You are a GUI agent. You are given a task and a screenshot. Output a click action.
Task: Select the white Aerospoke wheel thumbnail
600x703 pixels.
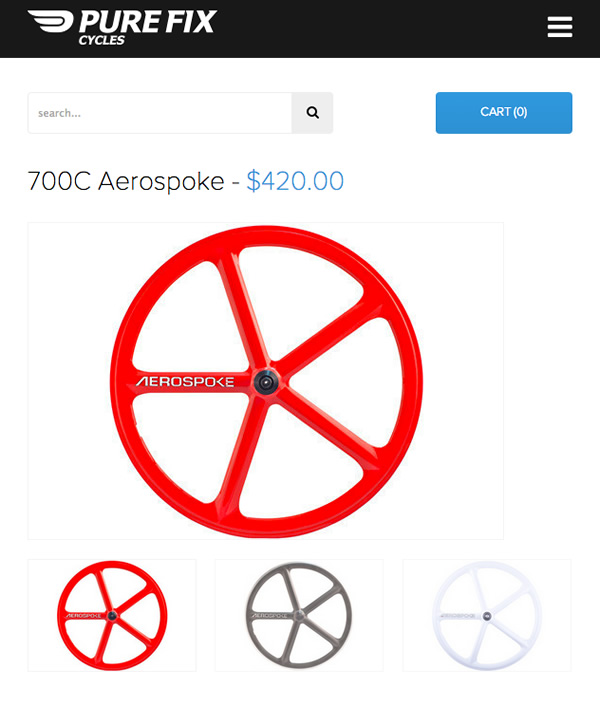click(487, 615)
